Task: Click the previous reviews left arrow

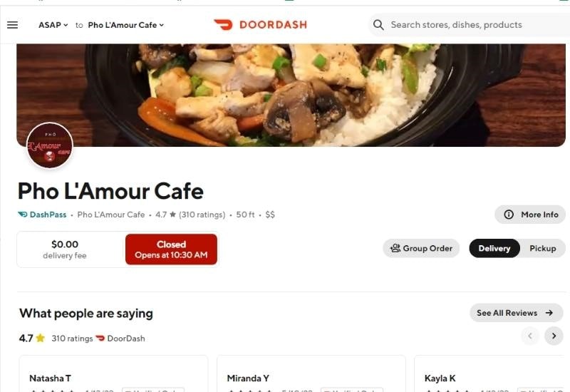Action: click(x=530, y=336)
